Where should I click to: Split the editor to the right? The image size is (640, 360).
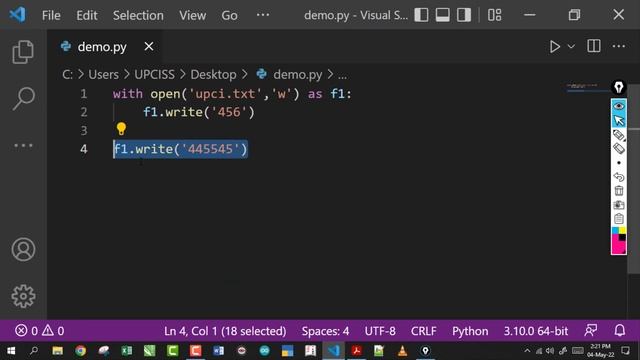(x=593, y=46)
